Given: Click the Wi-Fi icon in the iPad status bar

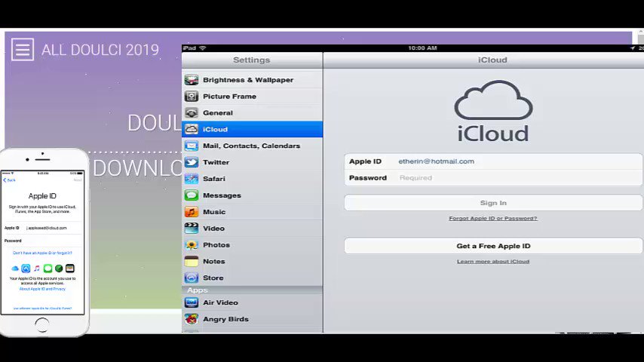Looking at the screenshot, I should (203, 48).
